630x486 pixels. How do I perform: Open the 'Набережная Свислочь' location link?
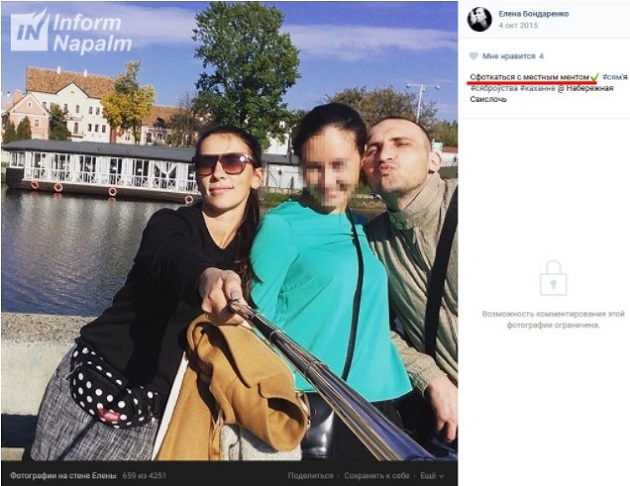pyautogui.click(x=542, y=94)
